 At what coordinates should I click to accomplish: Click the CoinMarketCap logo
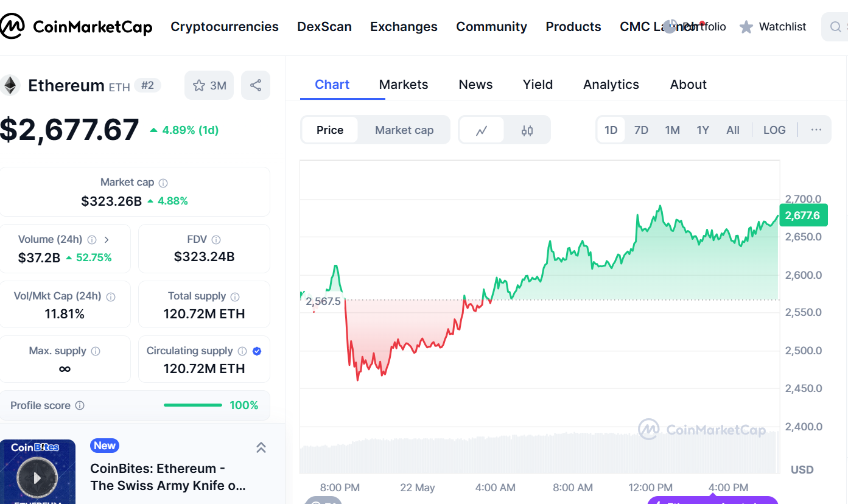[76, 26]
